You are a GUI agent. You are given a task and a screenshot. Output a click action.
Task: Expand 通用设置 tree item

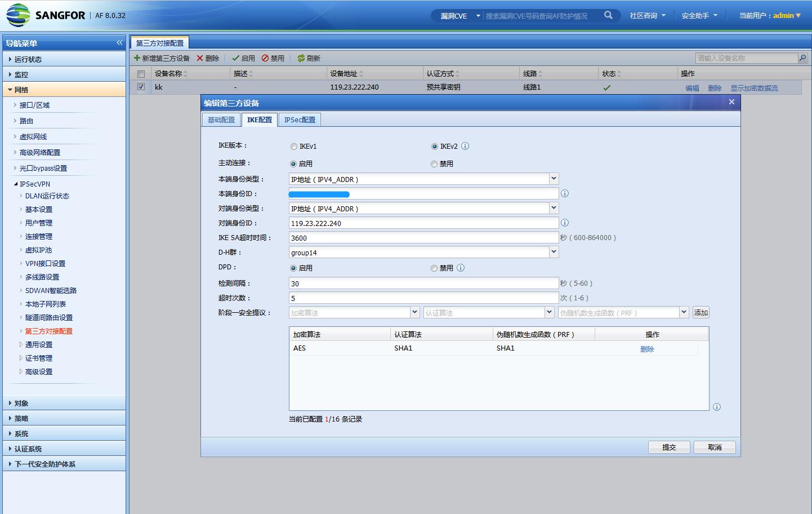coord(21,344)
